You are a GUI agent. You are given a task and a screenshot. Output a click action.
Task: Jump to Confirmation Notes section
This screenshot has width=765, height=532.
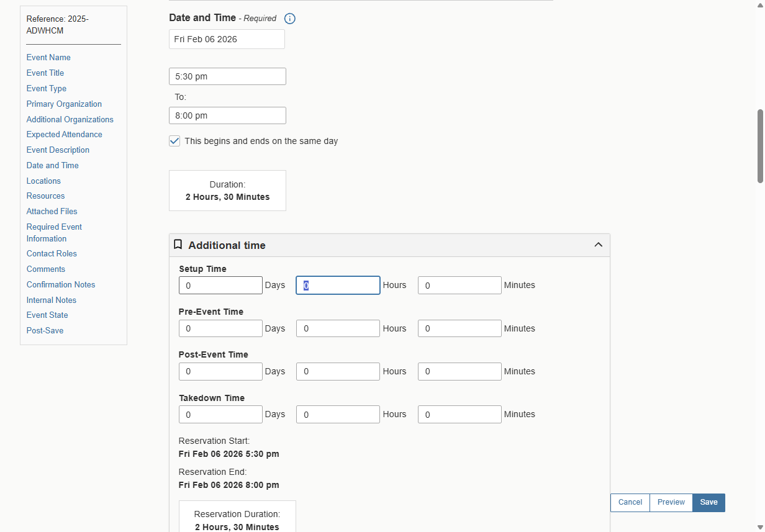click(61, 284)
